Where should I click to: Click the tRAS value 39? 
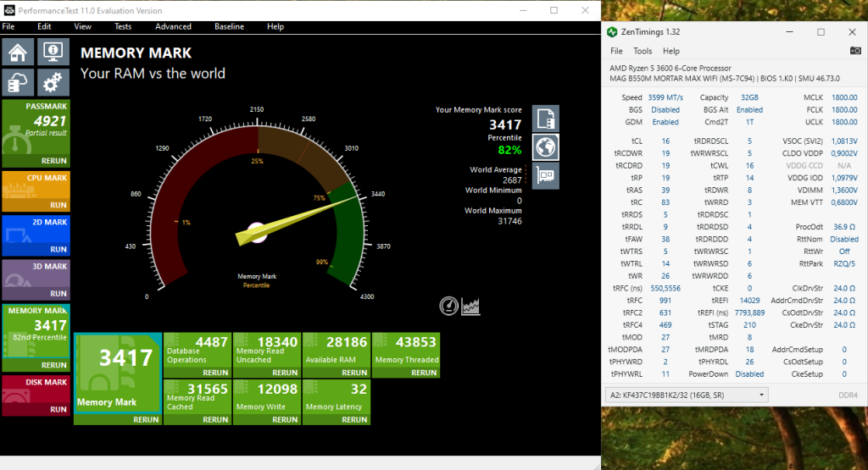click(x=665, y=191)
